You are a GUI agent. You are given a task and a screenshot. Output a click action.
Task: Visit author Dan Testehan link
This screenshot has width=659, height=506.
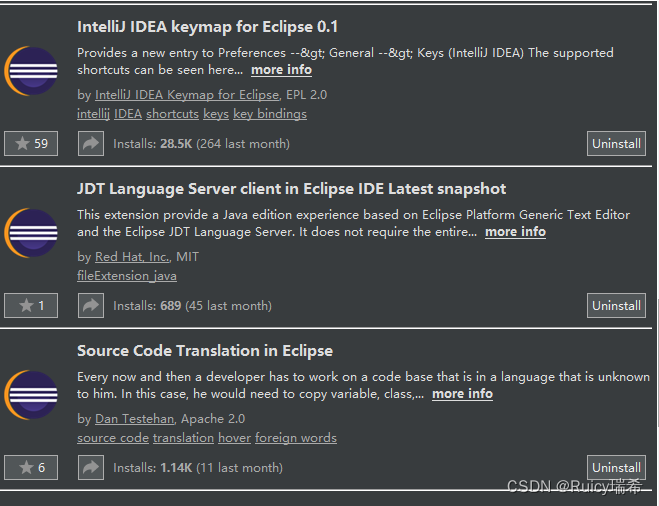134,419
